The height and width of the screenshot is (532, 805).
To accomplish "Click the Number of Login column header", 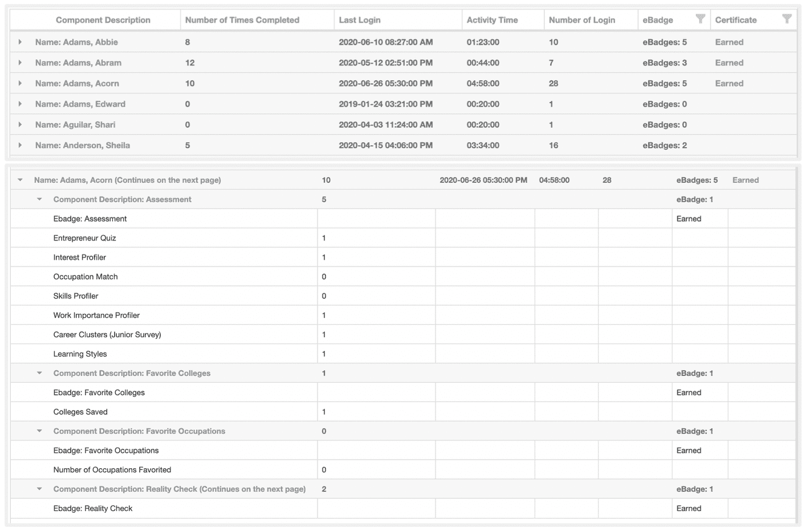I will coord(582,20).
